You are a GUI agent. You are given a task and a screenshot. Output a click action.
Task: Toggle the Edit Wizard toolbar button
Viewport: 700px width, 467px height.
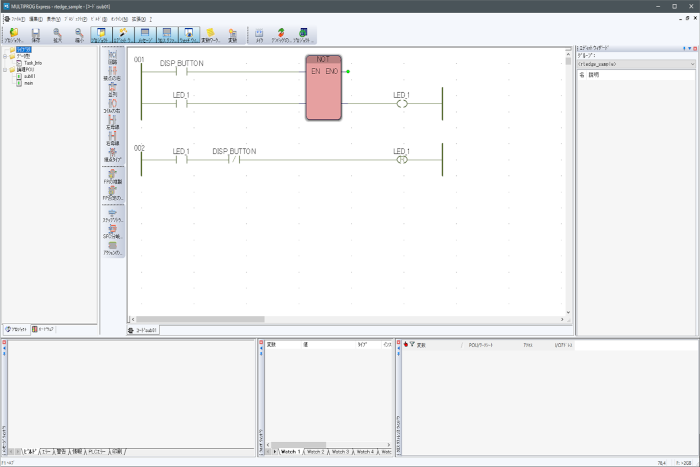(x=123, y=35)
